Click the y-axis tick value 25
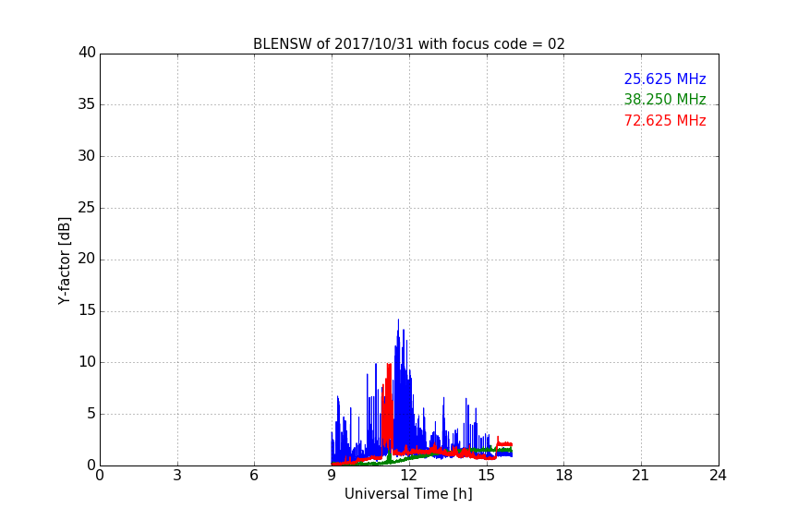 [87, 208]
